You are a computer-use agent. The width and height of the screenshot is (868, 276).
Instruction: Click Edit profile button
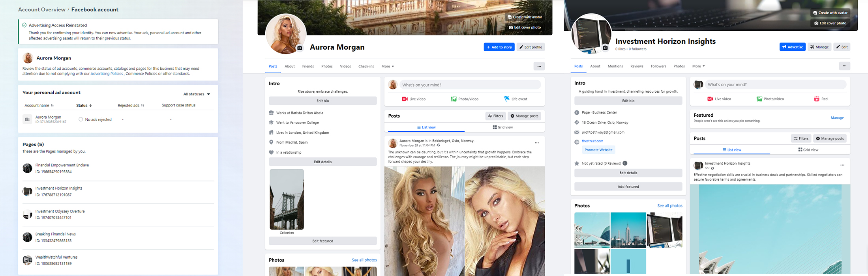click(531, 47)
